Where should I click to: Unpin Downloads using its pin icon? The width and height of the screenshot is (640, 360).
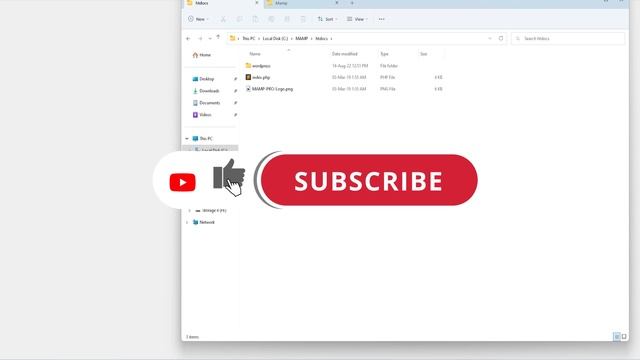pos(235,91)
